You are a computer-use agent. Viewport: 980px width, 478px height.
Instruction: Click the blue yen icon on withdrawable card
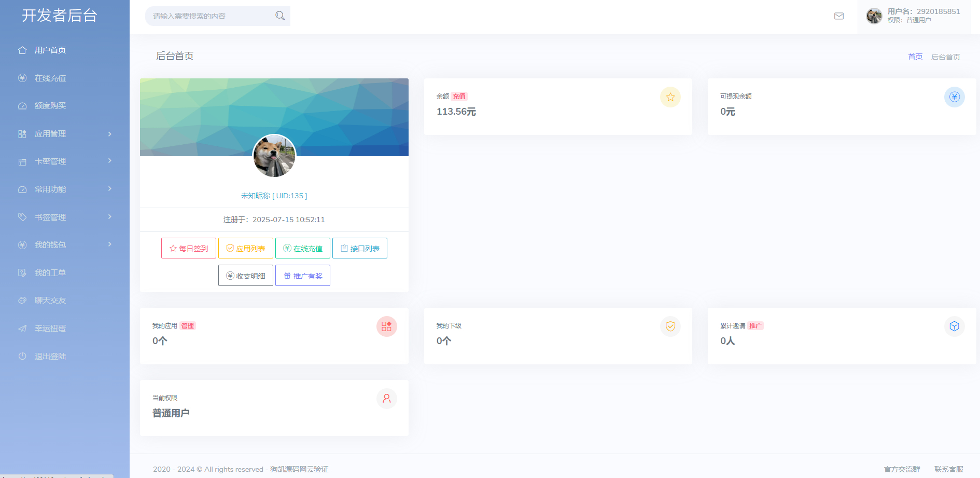point(954,97)
